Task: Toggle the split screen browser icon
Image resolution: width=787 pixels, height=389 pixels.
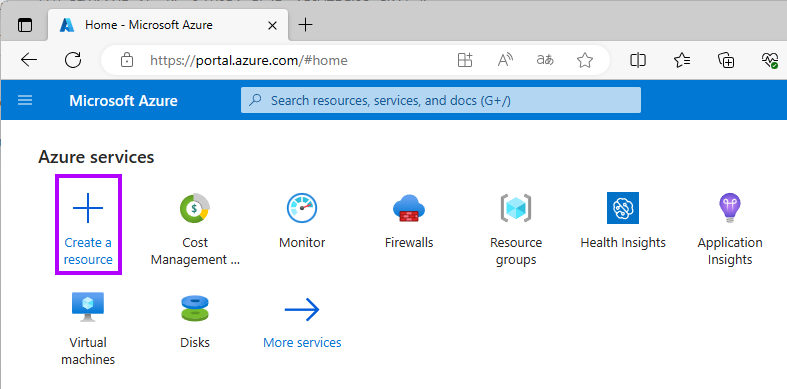Action: click(637, 60)
